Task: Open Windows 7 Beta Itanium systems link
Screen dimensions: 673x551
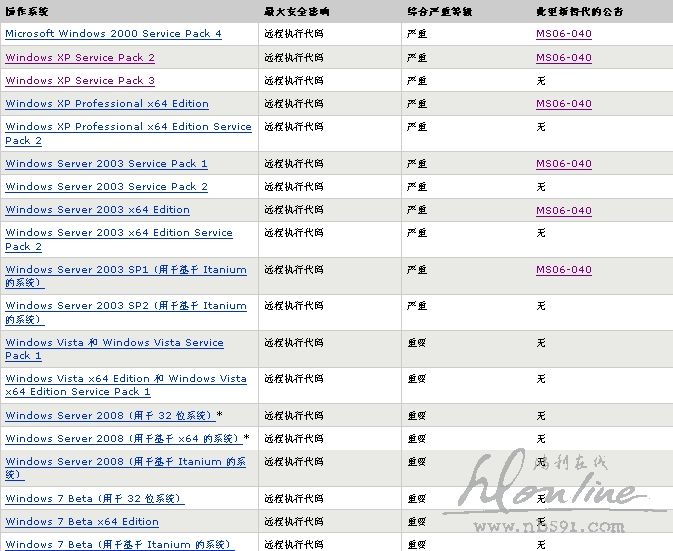Action: (120, 545)
